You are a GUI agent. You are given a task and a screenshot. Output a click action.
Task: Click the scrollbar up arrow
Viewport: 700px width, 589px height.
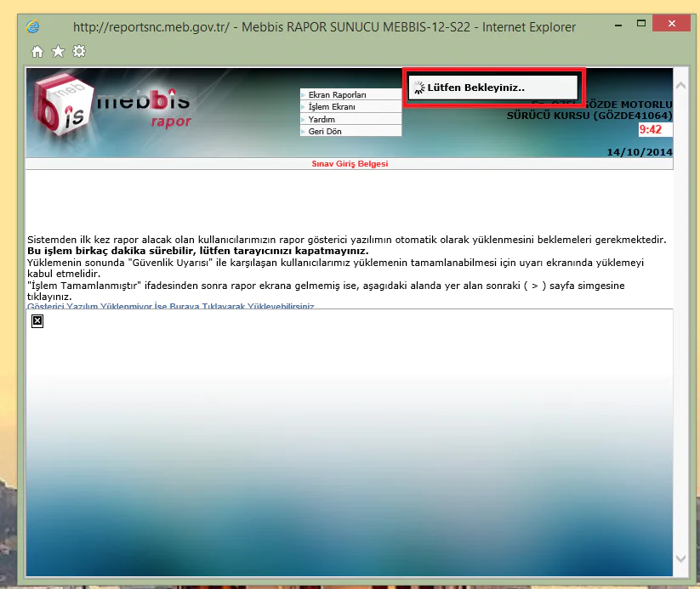(x=680, y=83)
